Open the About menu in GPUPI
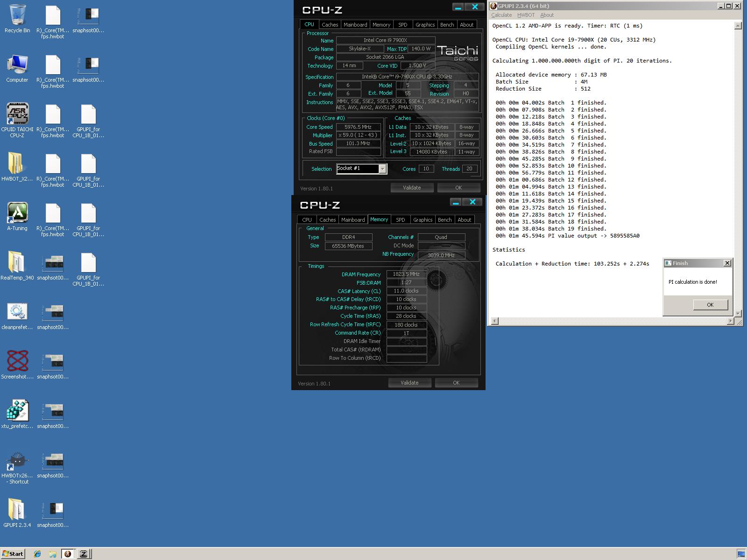 547,15
